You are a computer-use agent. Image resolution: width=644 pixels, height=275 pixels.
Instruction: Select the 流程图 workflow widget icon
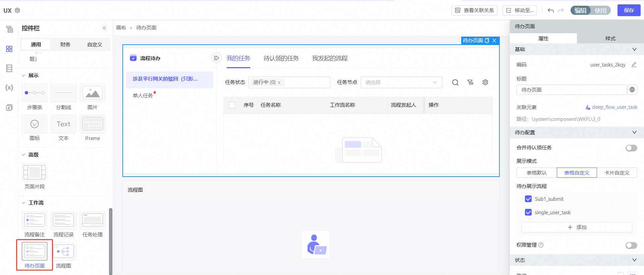pos(63,251)
